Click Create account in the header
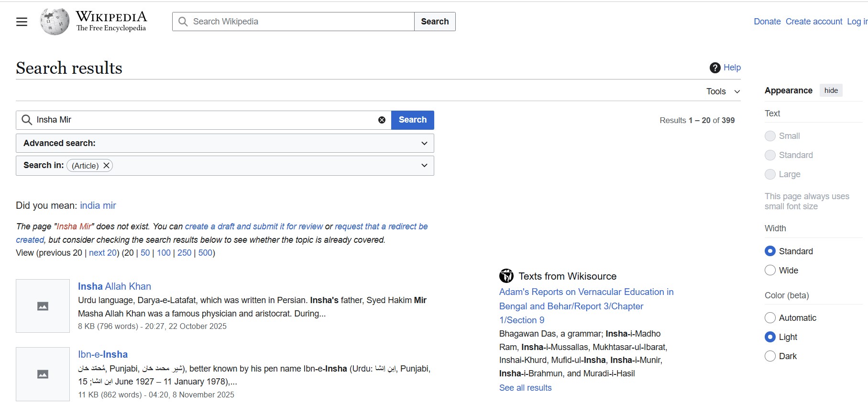The image size is (868, 407). pyautogui.click(x=813, y=22)
